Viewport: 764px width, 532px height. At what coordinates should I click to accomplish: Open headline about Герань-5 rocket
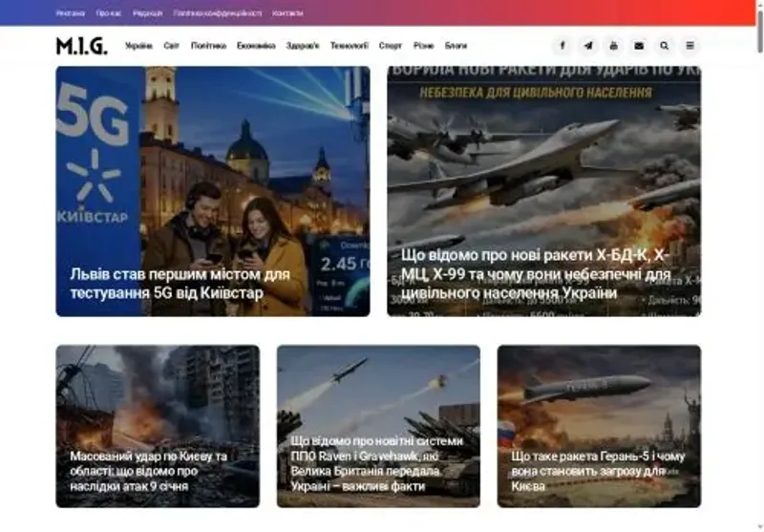tap(598, 471)
